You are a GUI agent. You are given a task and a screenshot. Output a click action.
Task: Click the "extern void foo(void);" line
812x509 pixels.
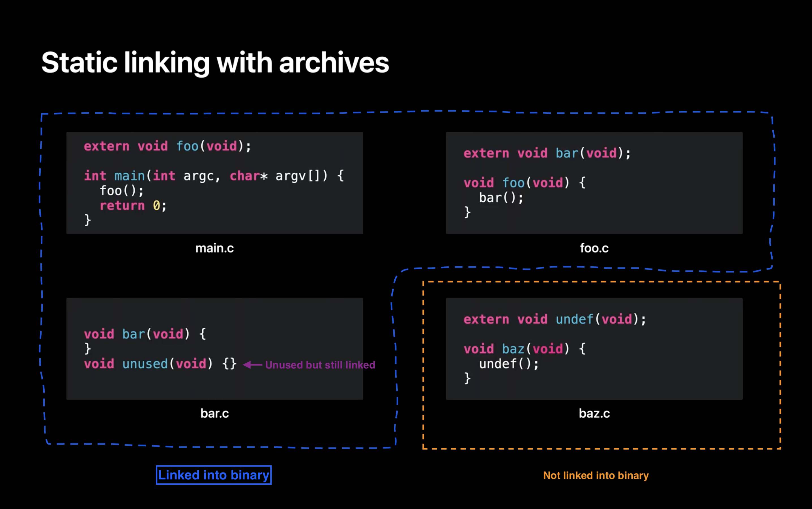(x=167, y=146)
